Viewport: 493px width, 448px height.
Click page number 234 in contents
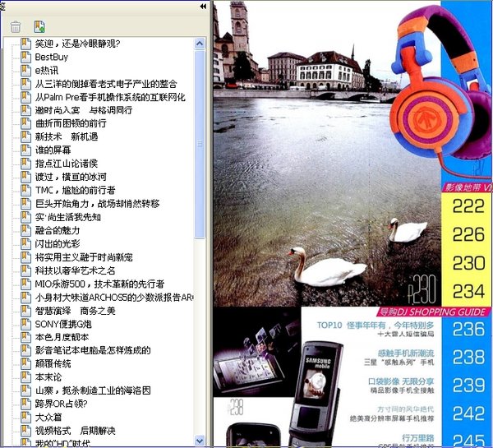click(468, 291)
